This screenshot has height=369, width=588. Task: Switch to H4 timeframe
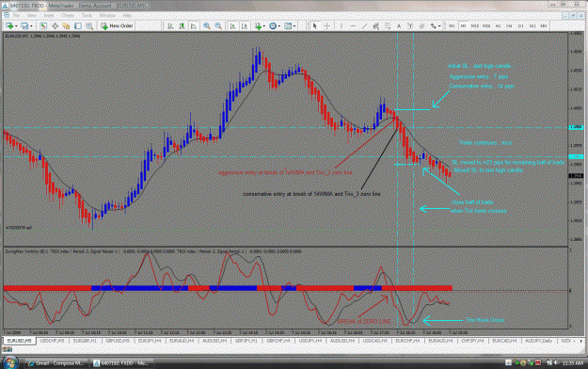[x=509, y=26]
